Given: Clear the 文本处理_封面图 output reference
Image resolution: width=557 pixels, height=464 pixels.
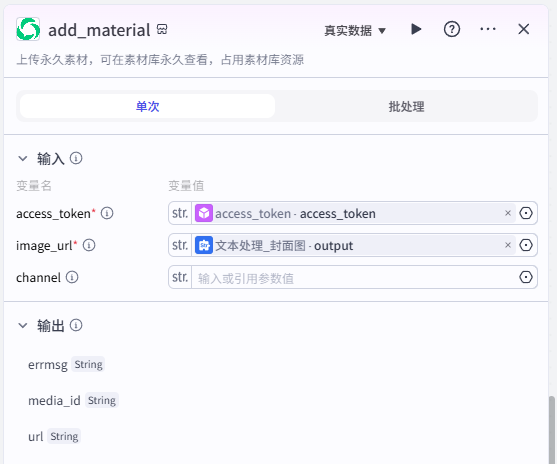Looking at the screenshot, I should pos(508,245).
